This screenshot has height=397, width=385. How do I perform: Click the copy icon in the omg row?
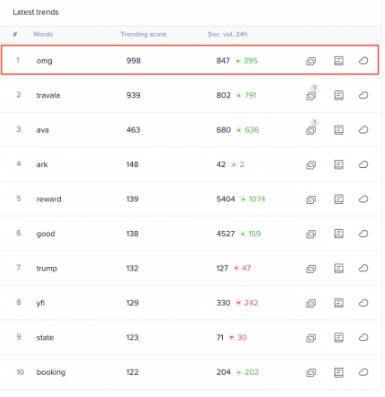pos(311,61)
